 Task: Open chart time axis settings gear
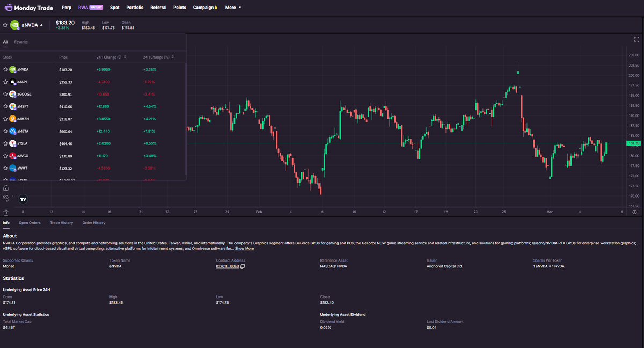634,212
